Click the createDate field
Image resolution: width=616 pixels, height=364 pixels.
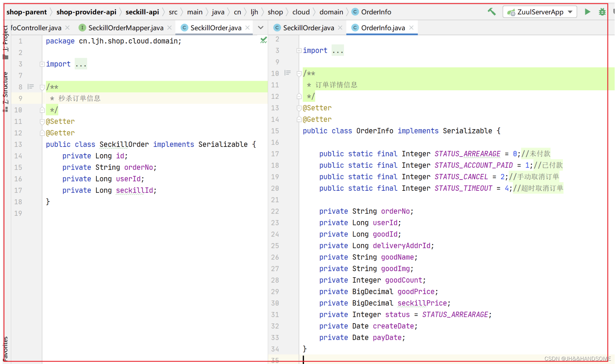pyautogui.click(x=393, y=326)
